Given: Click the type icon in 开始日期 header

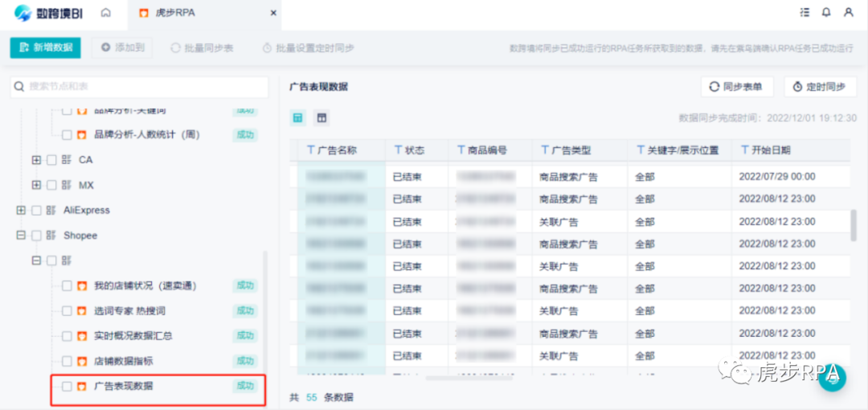Looking at the screenshot, I should [744, 150].
